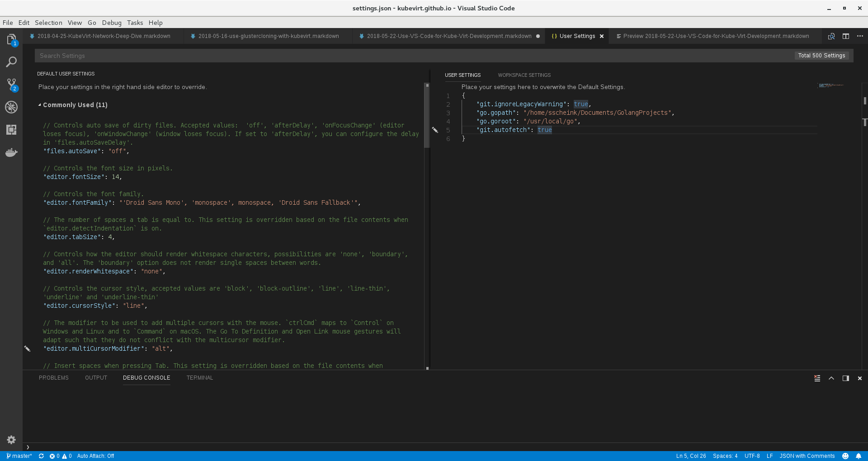This screenshot has width=868, height=461.
Task: Toggle Auto Attach in status bar
Action: coord(95,456)
